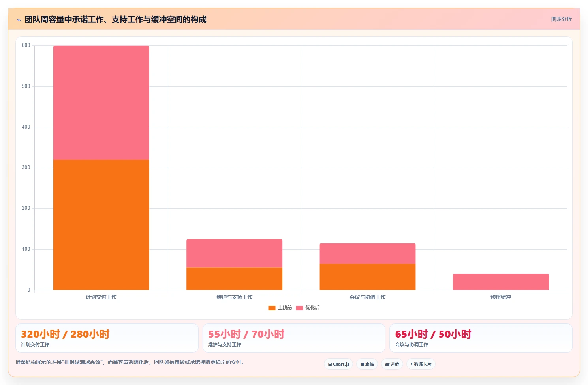Image resolution: width=588 pixels, height=385 pixels.
Task: Click the 0 y-axis tick label
Action: point(29,290)
